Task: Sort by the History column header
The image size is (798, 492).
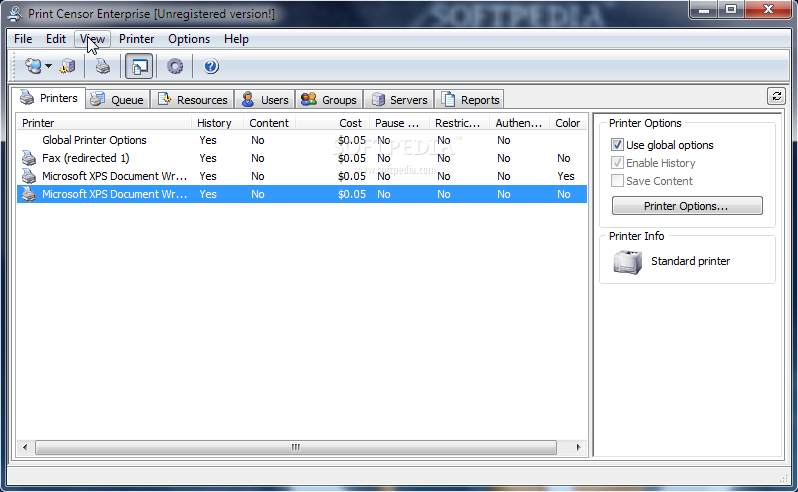Action: [x=217, y=123]
